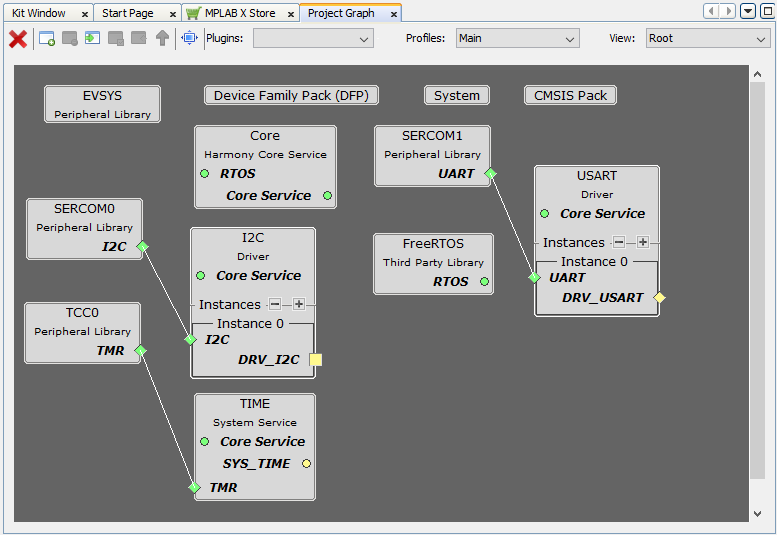Switch to the Start Page tab
The height and width of the screenshot is (535, 777).
pyautogui.click(x=128, y=13)
